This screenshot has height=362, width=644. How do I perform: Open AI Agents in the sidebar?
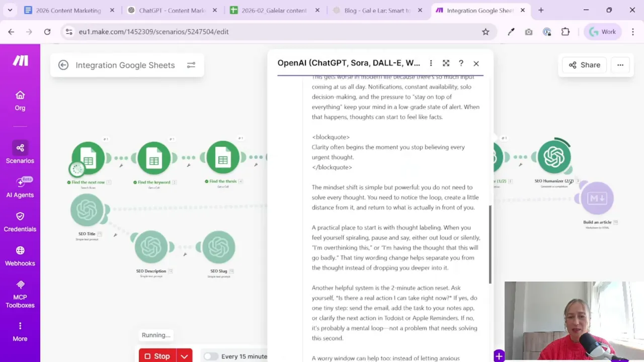tap(20, 188)
